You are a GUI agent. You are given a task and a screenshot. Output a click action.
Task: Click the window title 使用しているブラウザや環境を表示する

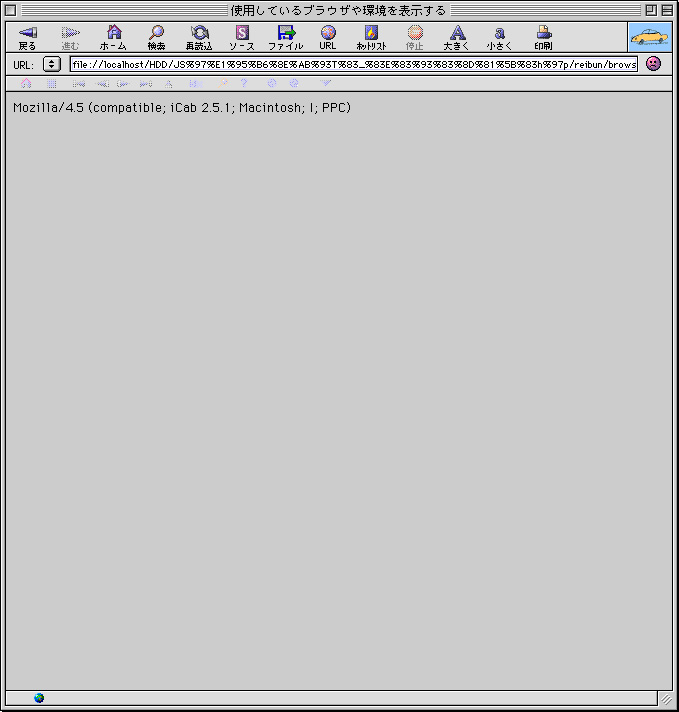[x=338, y=10]
